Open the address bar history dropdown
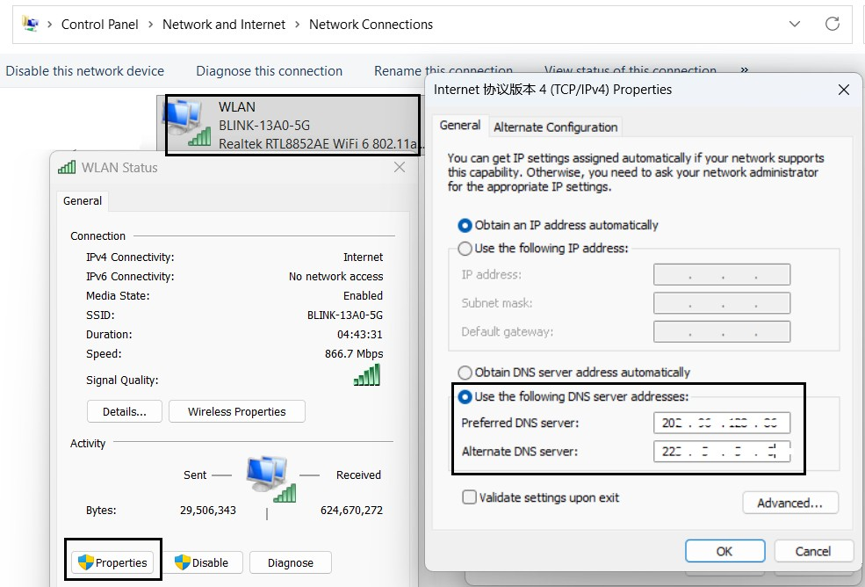This screenshot has height=587, width=865. (x=794, y=24)
